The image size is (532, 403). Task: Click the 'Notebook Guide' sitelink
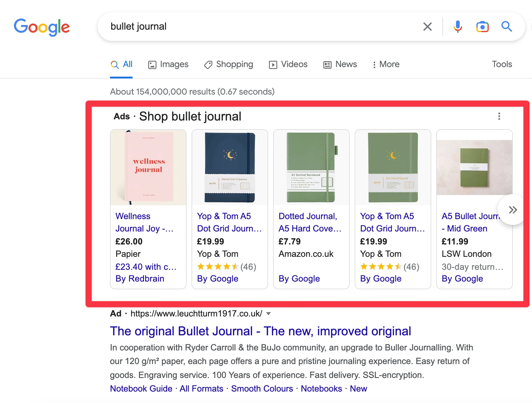tap(141, 388)
